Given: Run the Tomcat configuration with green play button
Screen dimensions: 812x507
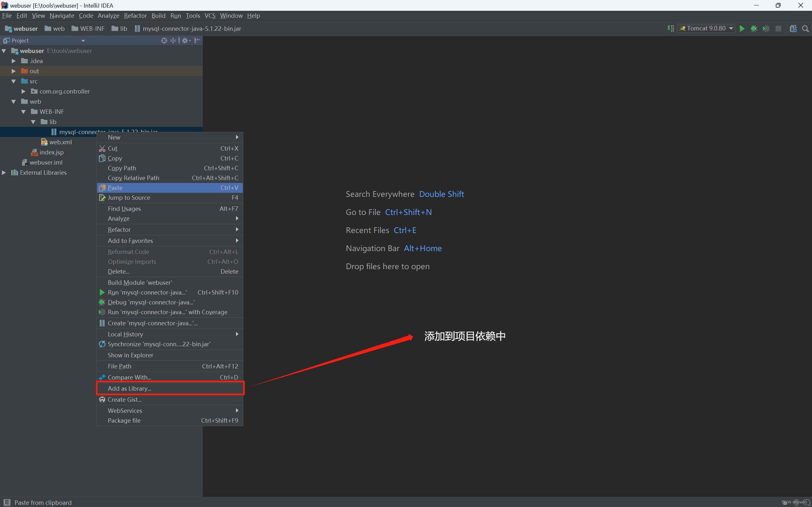Looking at the screenshot, I should pyautogui.click(x=742, y=29).
